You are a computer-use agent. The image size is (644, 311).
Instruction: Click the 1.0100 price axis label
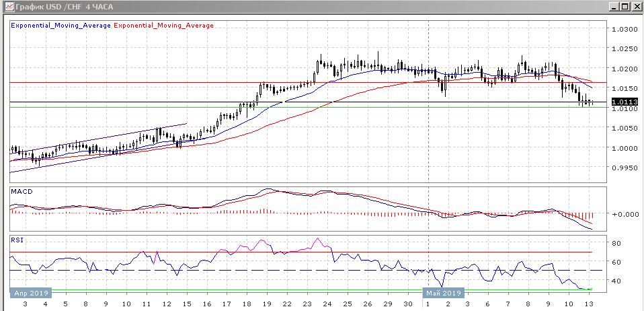tap(623, 108)
